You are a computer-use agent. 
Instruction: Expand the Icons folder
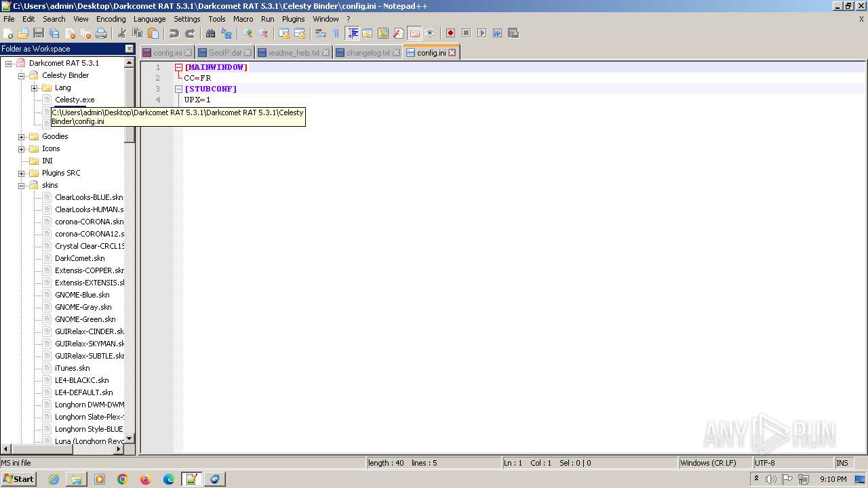[22, 148]
